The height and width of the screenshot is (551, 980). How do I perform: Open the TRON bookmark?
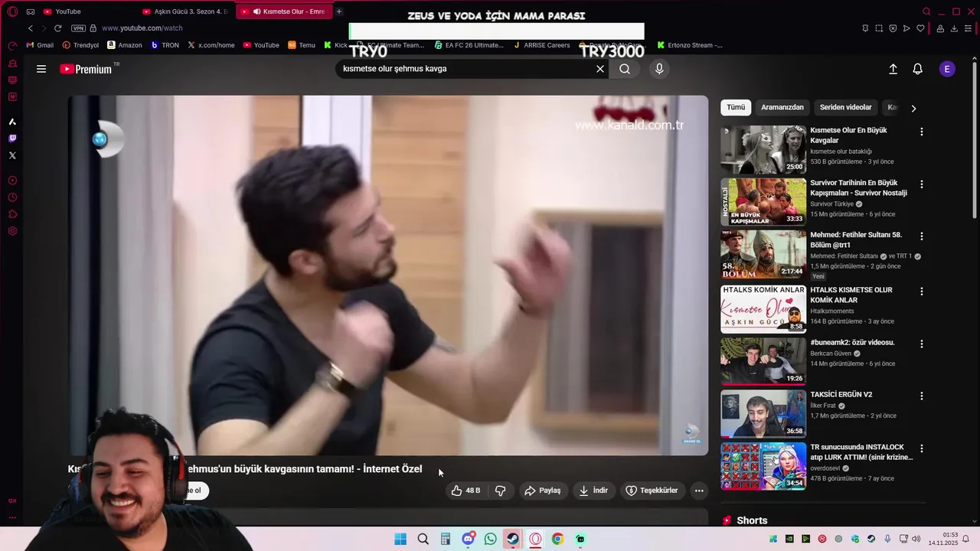coord(165,45)
